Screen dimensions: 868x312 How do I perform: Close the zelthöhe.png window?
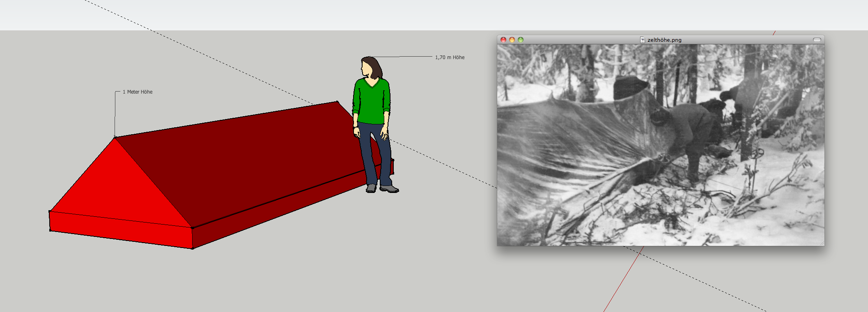tap(503, 40)
